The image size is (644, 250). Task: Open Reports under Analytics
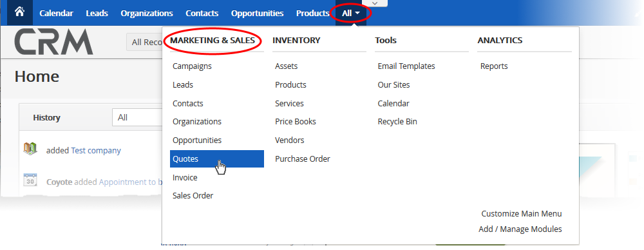point(494,66)
